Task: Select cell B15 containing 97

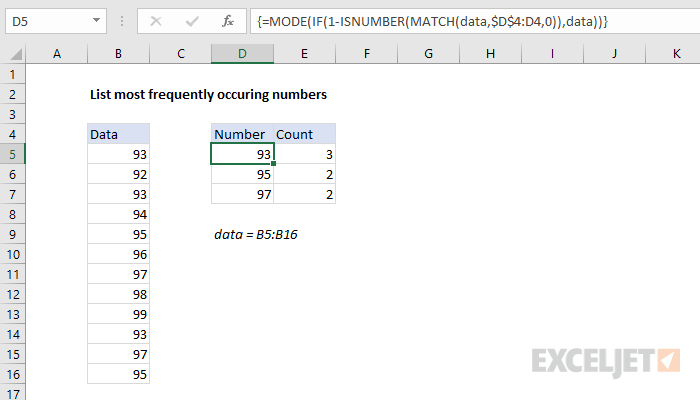Action: (118, 354)
